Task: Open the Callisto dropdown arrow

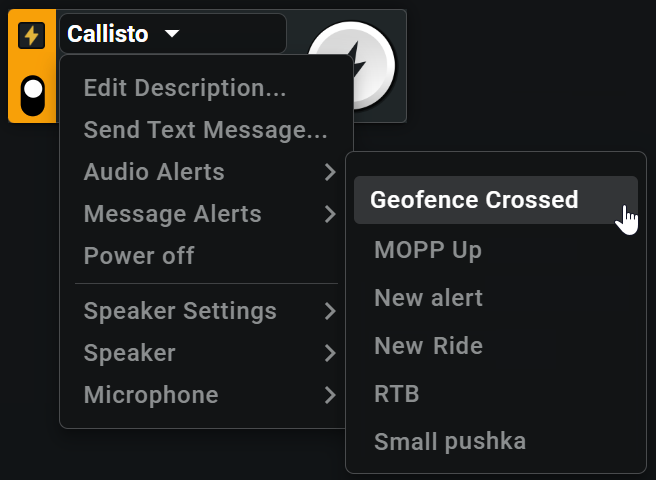Action: 172,33
